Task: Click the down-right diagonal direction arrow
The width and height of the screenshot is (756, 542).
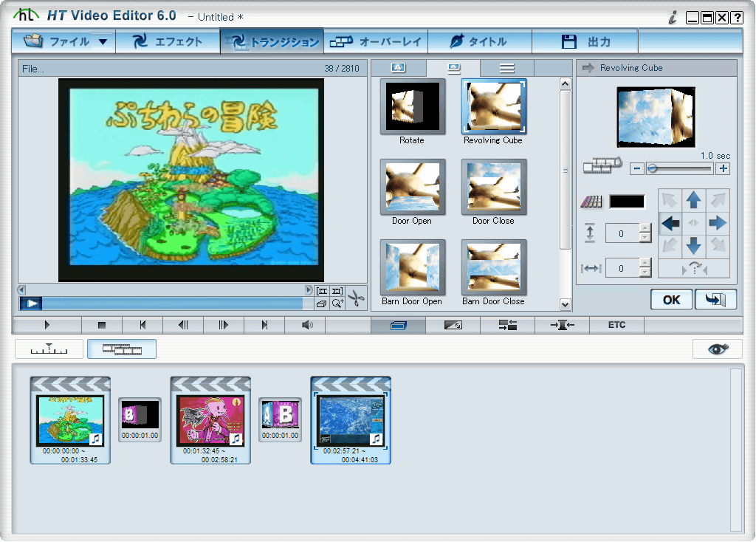Action: (718, 246)
